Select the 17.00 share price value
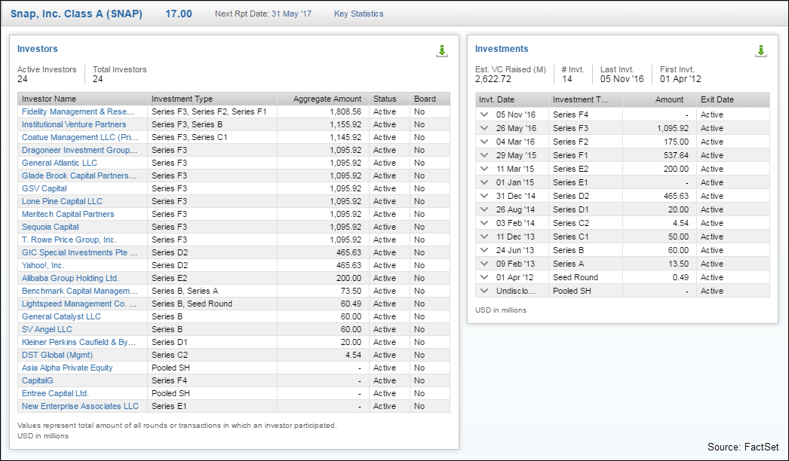Image resolution: width=789 pixels, height=461 pixels. (179, 14)
